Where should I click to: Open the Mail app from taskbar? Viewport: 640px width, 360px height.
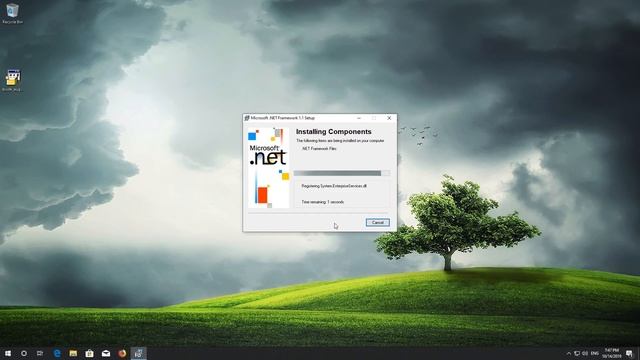[106, 353]
